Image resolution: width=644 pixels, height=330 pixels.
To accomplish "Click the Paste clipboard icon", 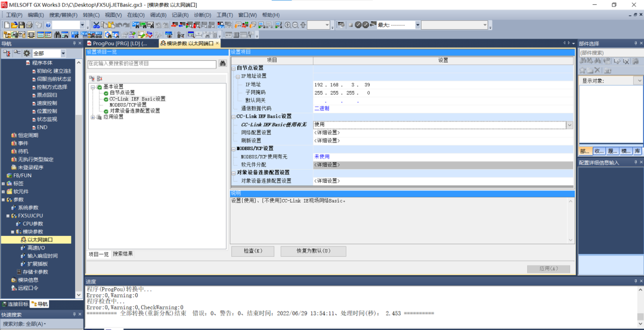I will click(112, 26).
